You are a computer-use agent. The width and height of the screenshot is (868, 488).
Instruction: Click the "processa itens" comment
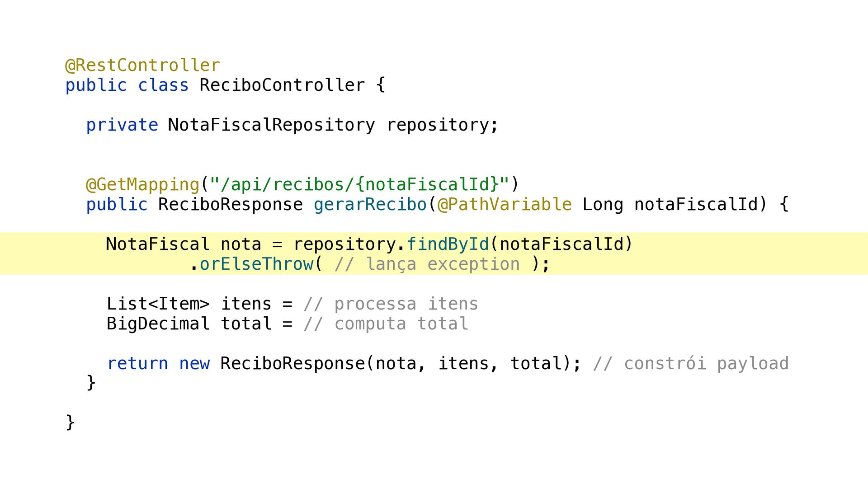[x=391, y=304]
